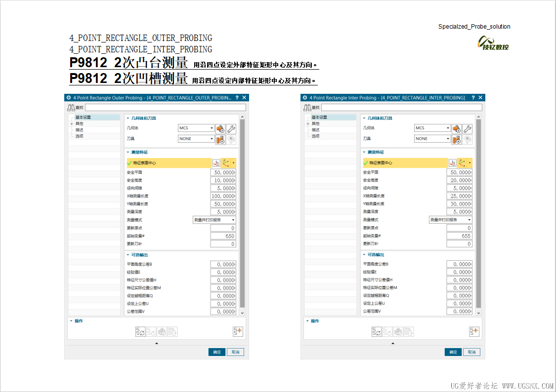Click the create new geometry icon in Outer Probing dialog
This screenshot has width=556, height=392.
220,129
